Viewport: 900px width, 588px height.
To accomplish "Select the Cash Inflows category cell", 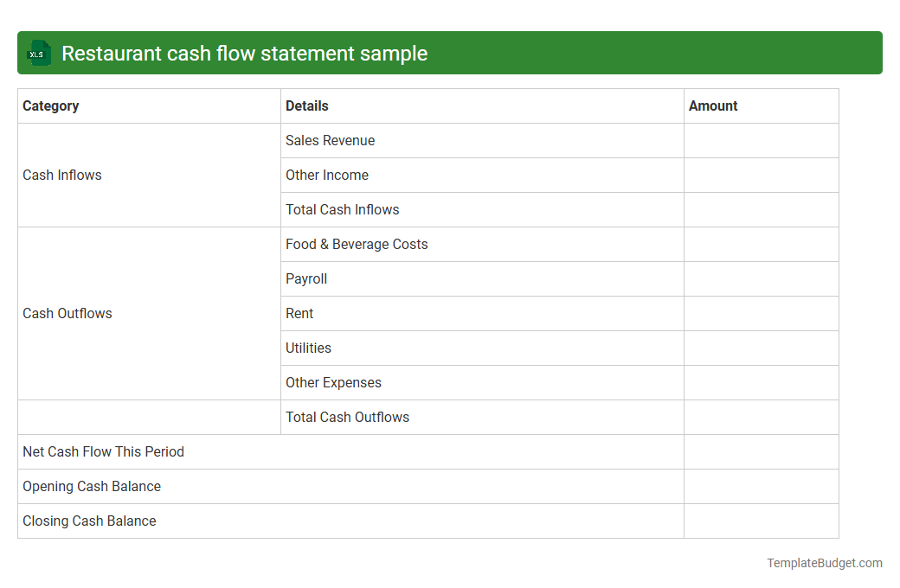I will tap(61, 175).
